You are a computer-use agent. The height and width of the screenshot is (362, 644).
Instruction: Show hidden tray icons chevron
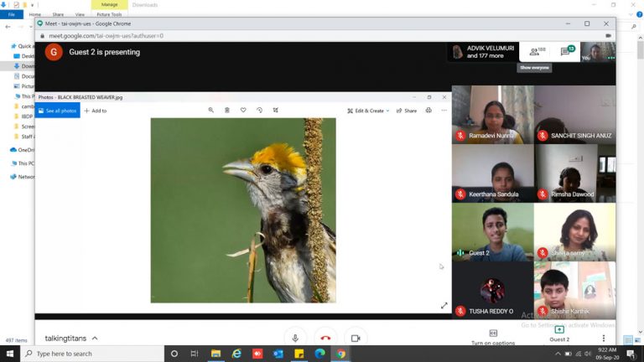pyautogui.click(x=558, y=354)
